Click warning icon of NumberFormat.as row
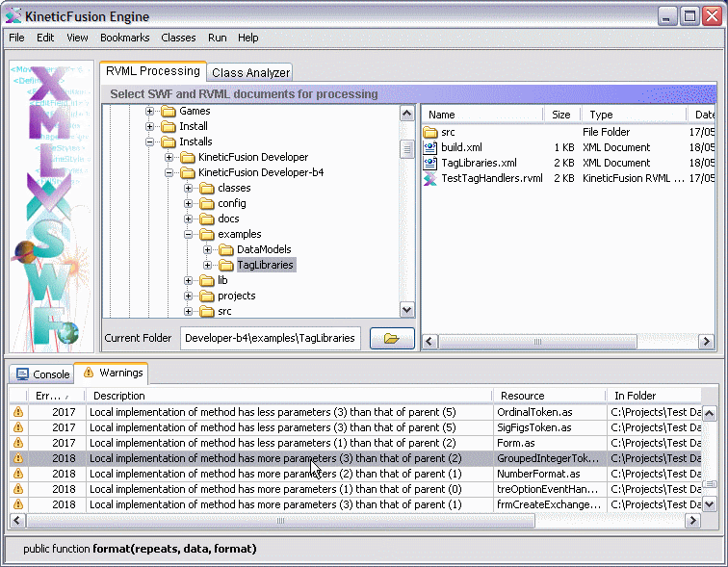 pos(17,474)
